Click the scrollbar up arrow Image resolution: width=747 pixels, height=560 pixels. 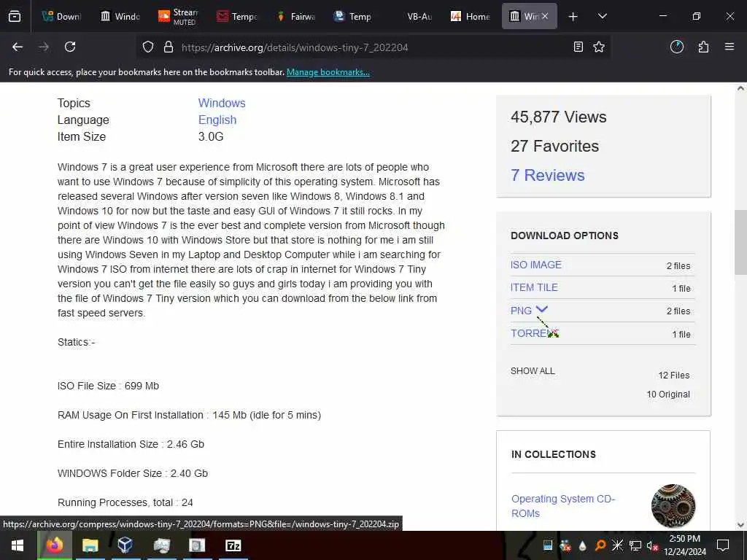pos(740,88)
